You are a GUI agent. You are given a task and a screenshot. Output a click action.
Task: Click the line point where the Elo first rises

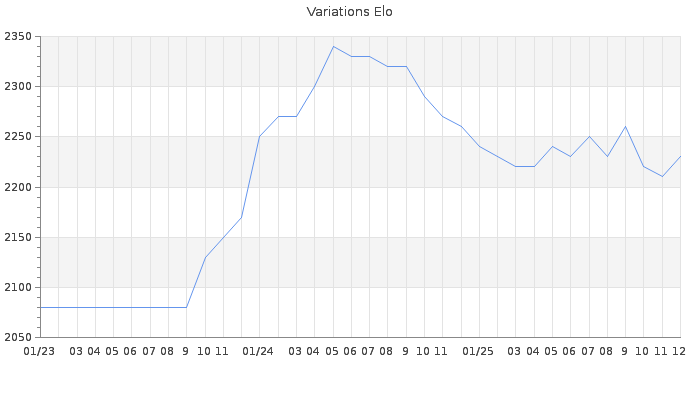186,307
